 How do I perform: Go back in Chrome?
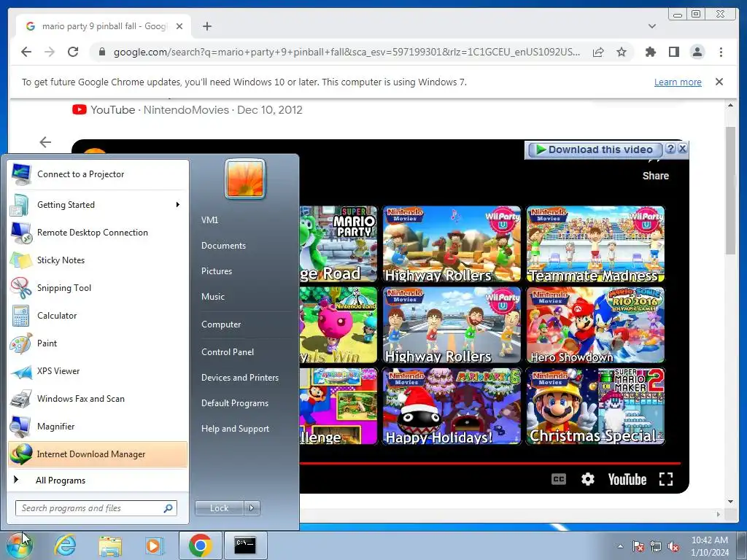[x=26, y=52]
